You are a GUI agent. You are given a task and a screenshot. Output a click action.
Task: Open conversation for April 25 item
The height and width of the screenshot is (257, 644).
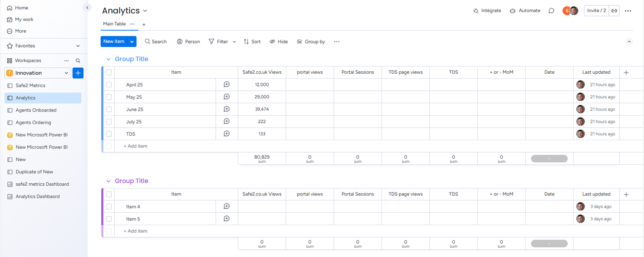pos(227,85)
